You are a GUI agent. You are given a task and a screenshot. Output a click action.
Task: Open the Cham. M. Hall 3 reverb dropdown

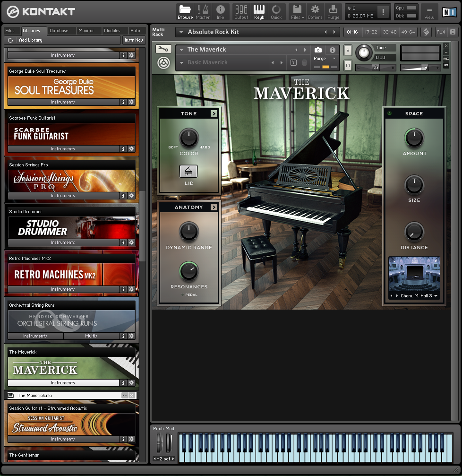point(436,296)
